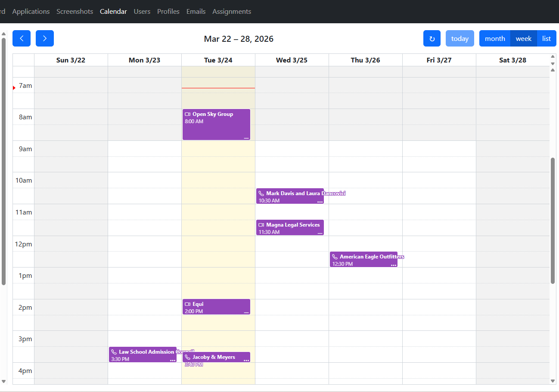
Task: Click the calendar vertical scrollbar thumb
Action: pyautogui.click(x=553, y=220)
